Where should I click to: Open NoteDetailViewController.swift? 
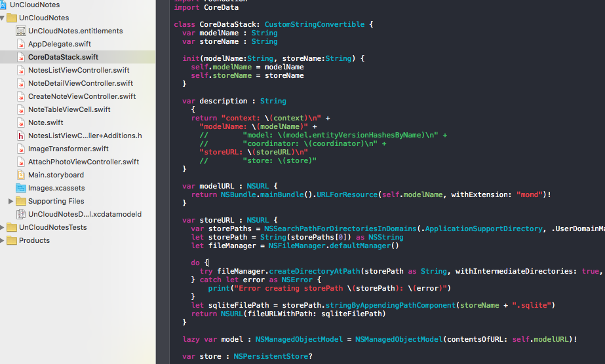(81, 83)
